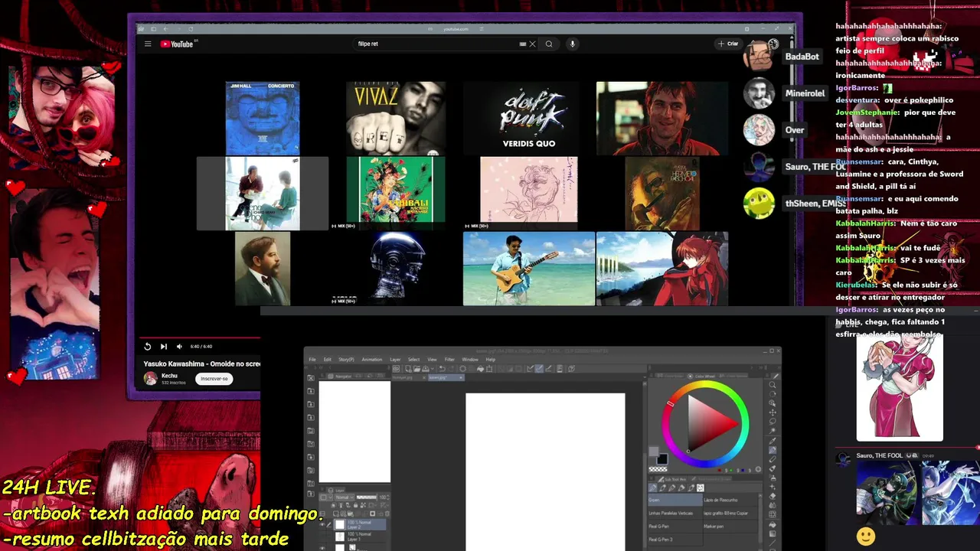This screenshot has height=551, width=980.
Task: Open the Kechu channel avatar
Action: point(150,378)
